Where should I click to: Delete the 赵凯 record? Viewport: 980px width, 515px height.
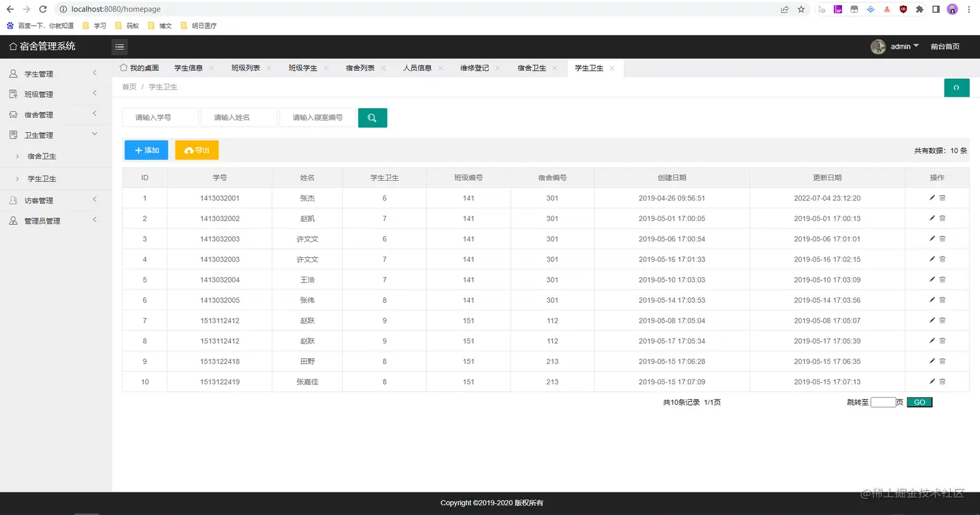click(x=942, y=218)
